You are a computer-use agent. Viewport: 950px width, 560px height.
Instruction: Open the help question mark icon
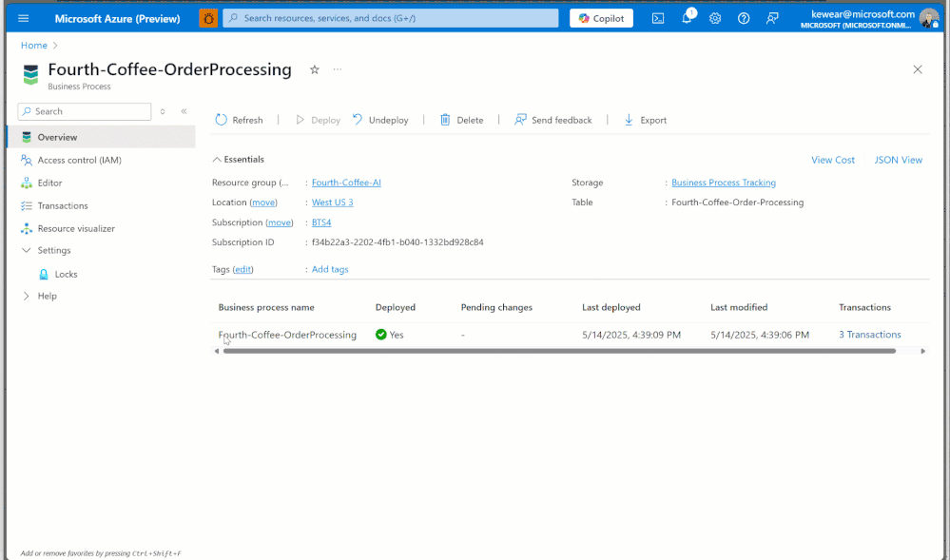pyautogui.click(x=744, y=18)
